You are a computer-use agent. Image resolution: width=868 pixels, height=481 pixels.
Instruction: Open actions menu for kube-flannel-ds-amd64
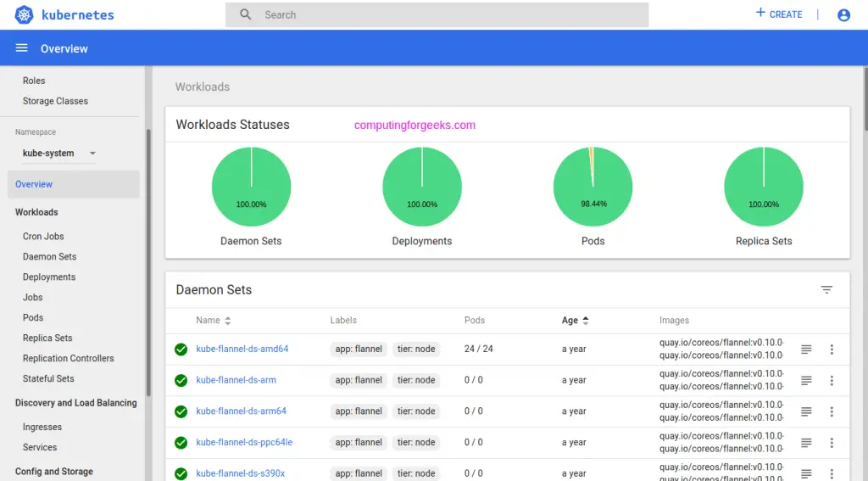tap(832, 350)
